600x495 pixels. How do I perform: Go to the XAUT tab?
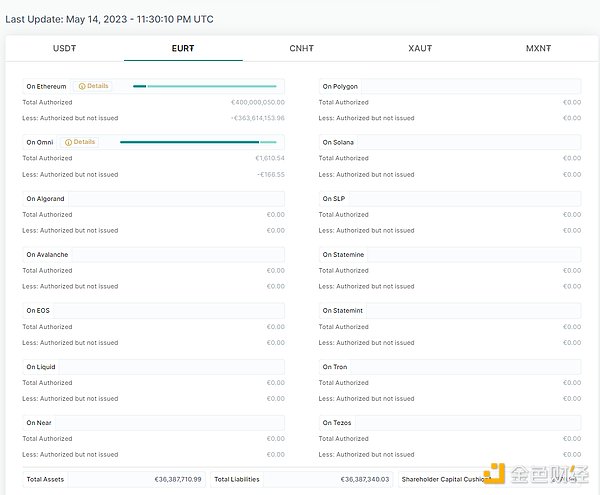(420, 48)
